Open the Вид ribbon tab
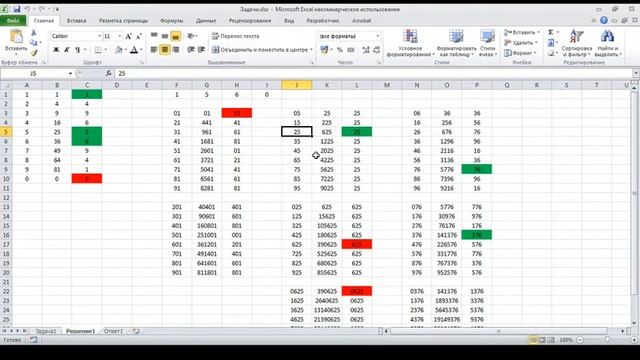Image resolution: width=640 pixels, height=360 pixels. point(289,20)
